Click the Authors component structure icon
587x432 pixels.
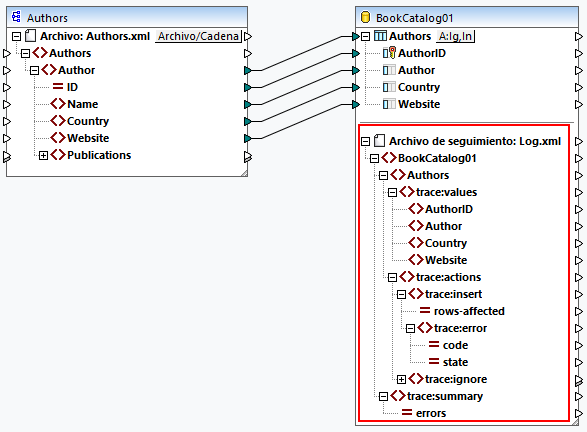tap(16, 17)
